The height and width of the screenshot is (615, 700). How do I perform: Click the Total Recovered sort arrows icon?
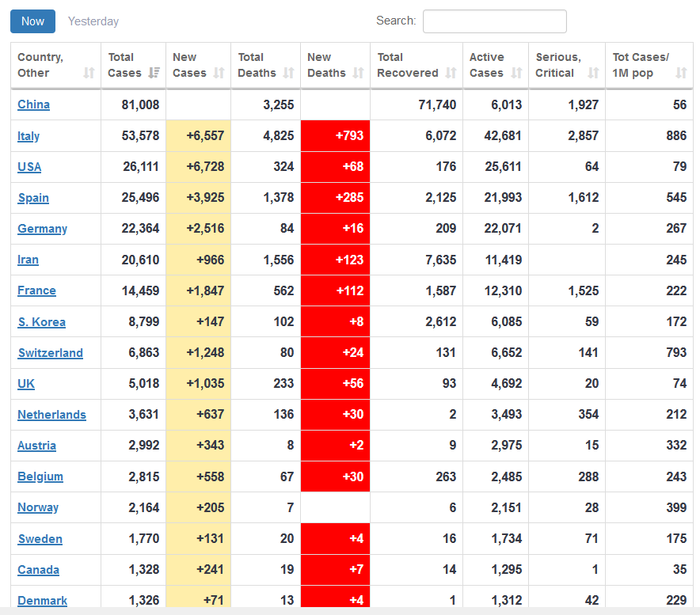[451, 73]
